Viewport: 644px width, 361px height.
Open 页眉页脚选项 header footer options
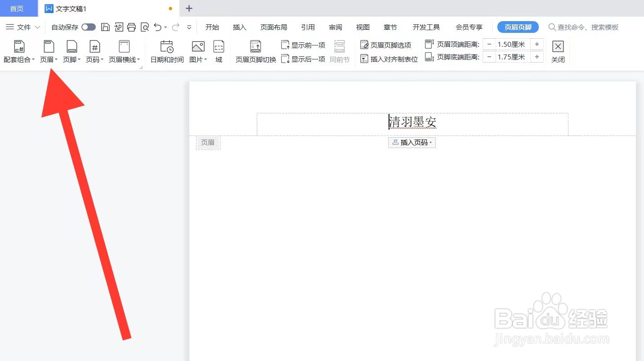click(x=386, y=45)
